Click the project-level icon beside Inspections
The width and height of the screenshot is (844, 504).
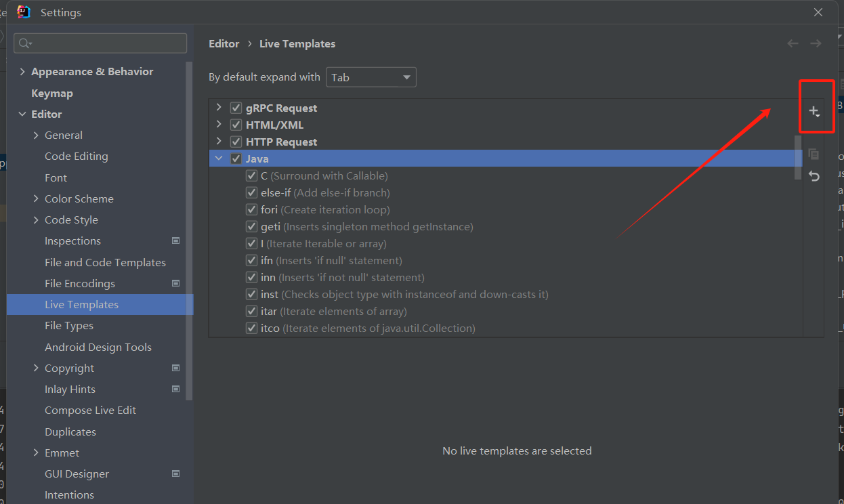(176, 240)
